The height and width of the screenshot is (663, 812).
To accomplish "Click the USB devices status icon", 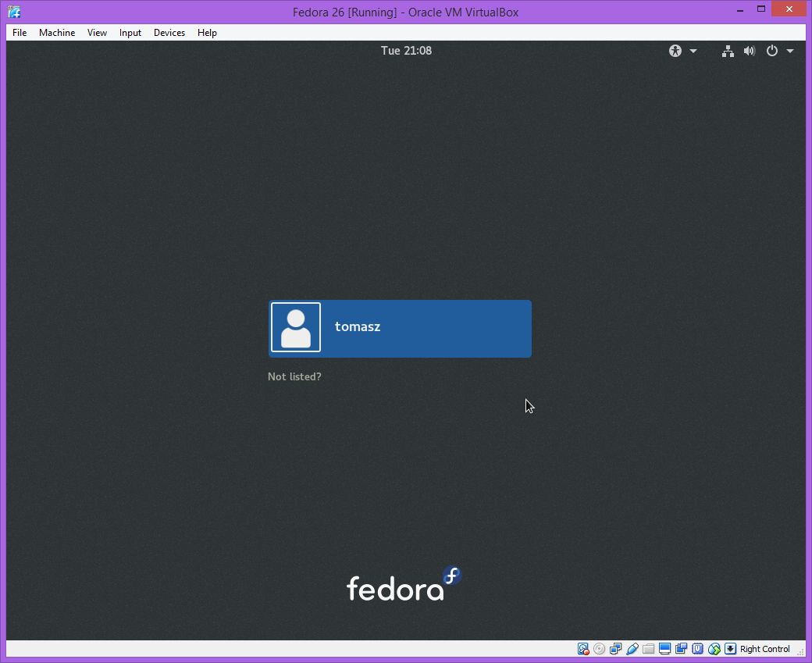I will click(x=632, y=649).
